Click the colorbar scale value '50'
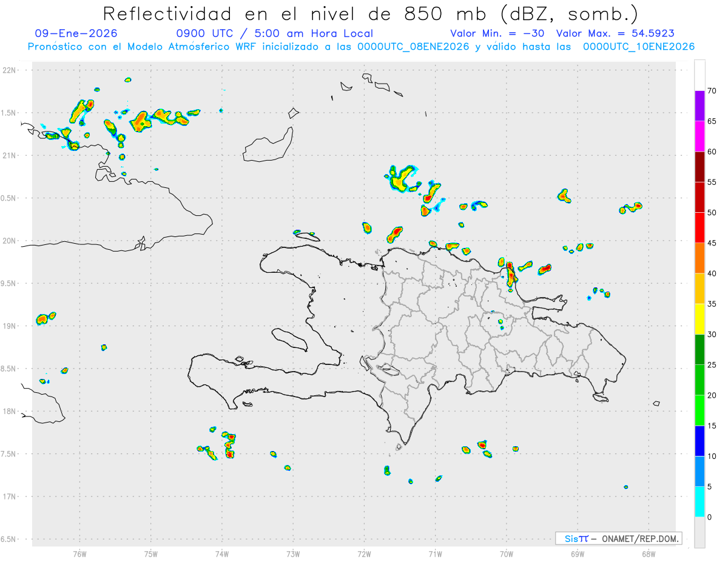This screenshot has height=562, width=728. (x=712, y=213)
